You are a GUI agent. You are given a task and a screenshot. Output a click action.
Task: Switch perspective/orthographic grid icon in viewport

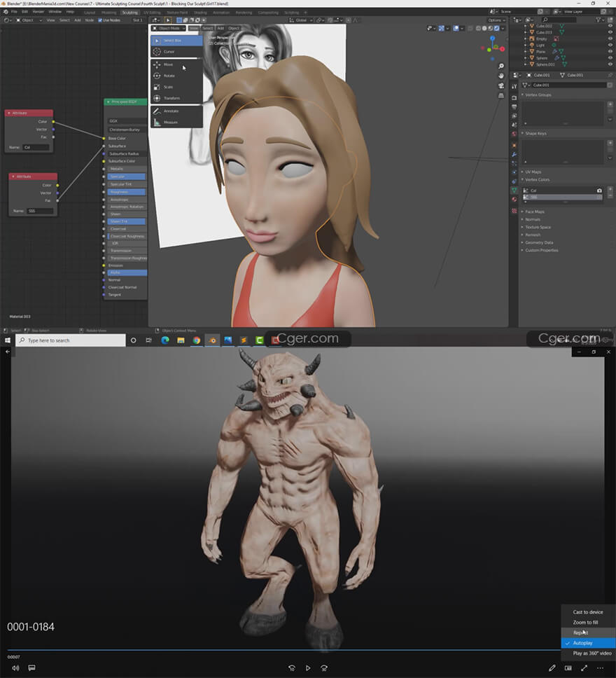tap(501, 95)
